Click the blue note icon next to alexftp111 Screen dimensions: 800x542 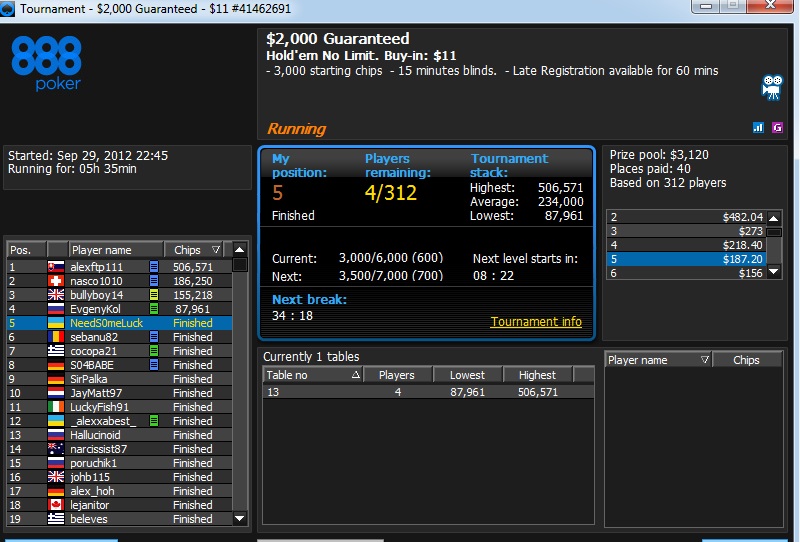(x=154, y=266)
